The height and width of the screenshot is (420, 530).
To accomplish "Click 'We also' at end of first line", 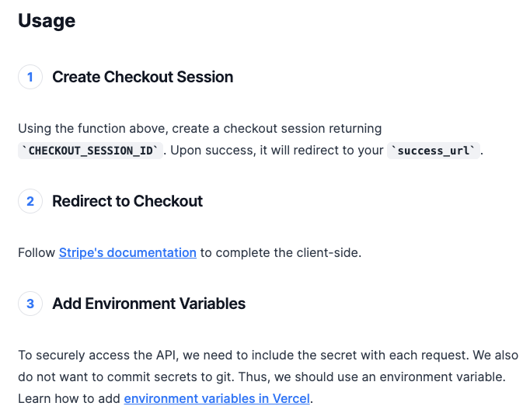I will click(495, 356).
